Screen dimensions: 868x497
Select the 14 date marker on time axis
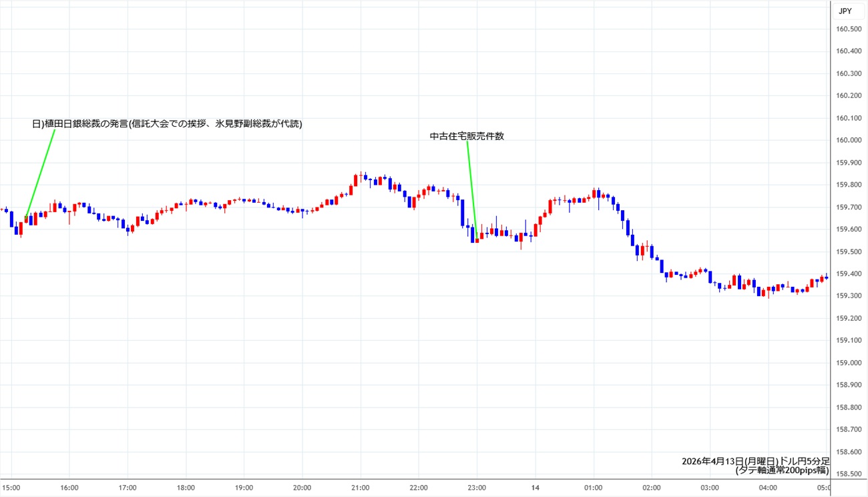tap(535, 488)
